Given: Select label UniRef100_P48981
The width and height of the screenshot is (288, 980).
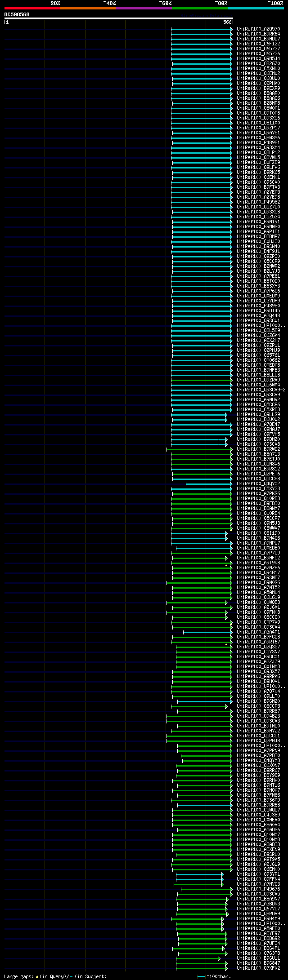Looking at the screenshot, I should [258, 143].
